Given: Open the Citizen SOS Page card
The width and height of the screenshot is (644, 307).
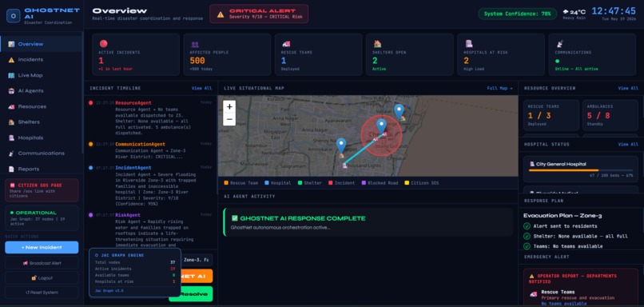Looking at the screenshot, I should click(42, 190).
